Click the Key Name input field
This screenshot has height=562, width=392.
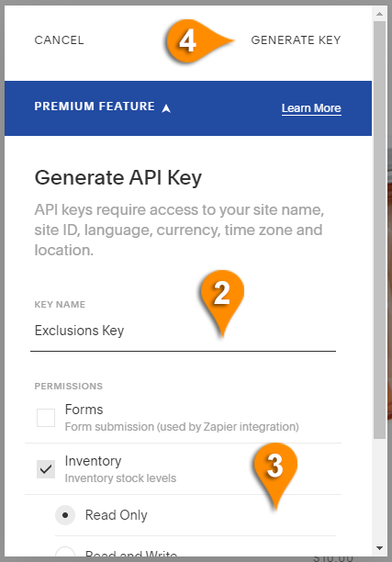[x=183, y=331]
